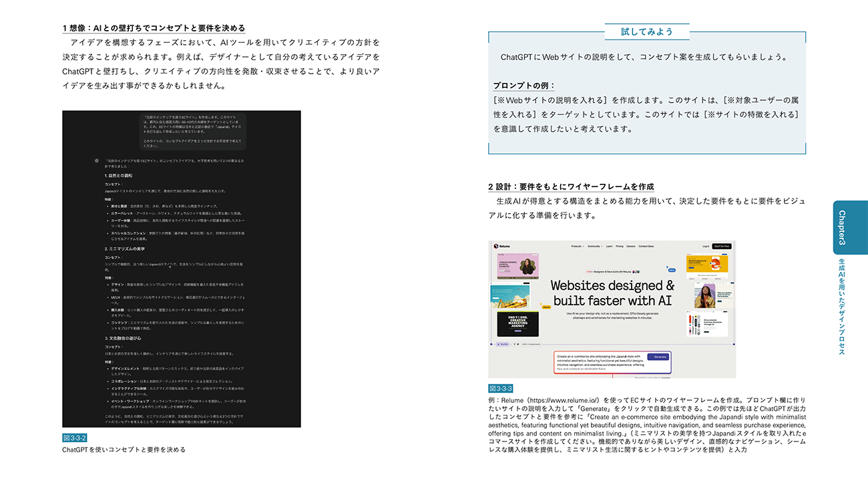Click the Log in link on Relume
Image resolution: width=868 pixels, height=487 pixels.
706,247
